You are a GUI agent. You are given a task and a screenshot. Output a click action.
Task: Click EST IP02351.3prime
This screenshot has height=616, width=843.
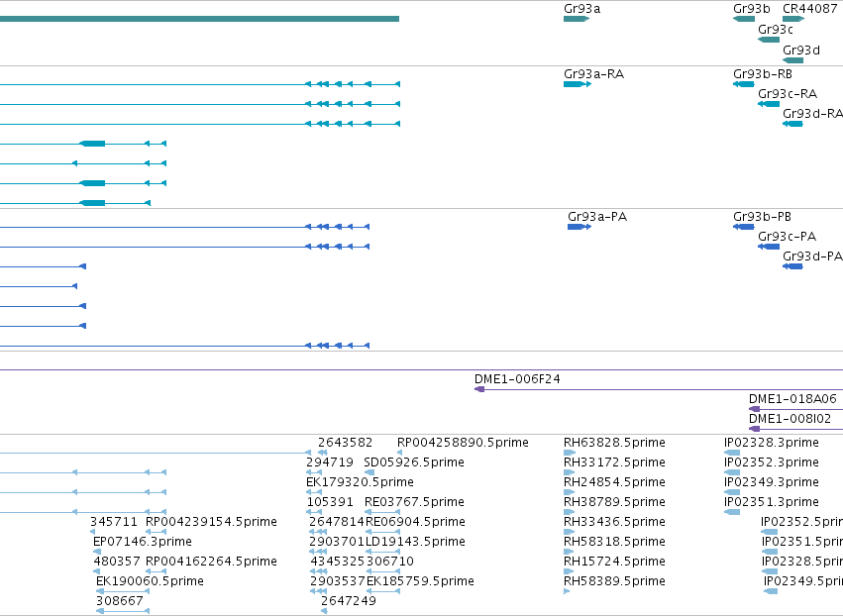tap(732, 512)
